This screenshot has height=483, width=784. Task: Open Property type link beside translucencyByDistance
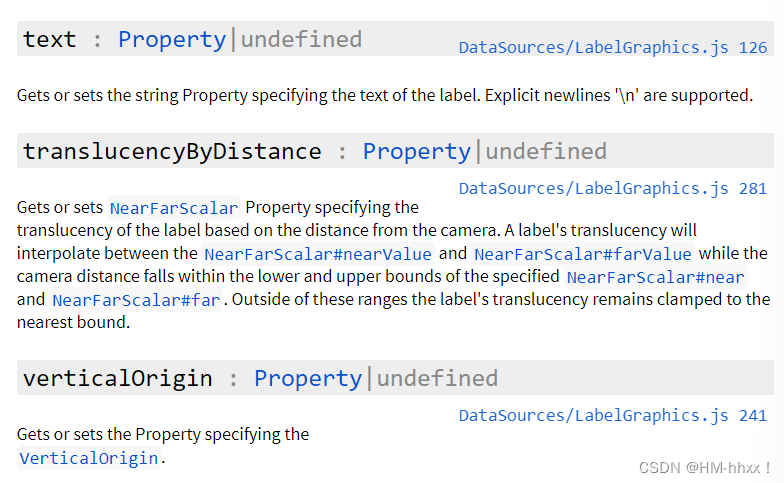tap(416, 152)
